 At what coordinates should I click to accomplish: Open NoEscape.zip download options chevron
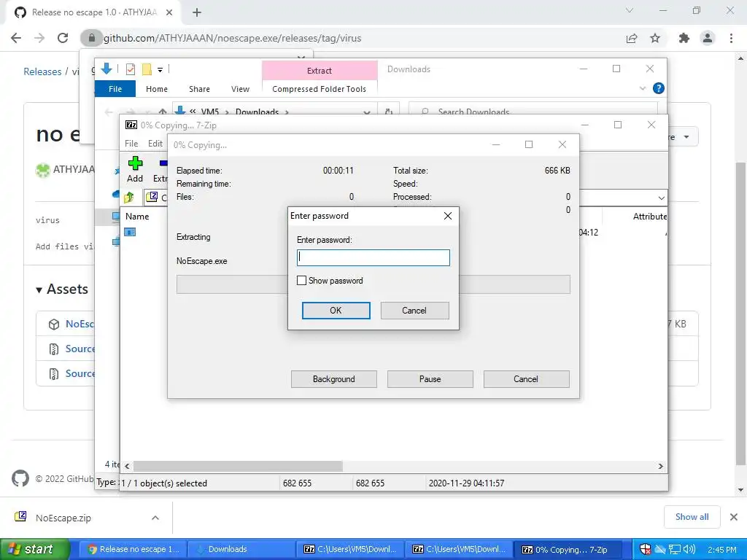155,518
